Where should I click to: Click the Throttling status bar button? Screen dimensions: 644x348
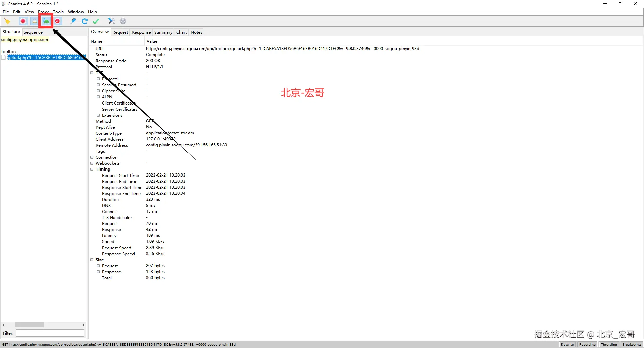click(x=609, y=344)
